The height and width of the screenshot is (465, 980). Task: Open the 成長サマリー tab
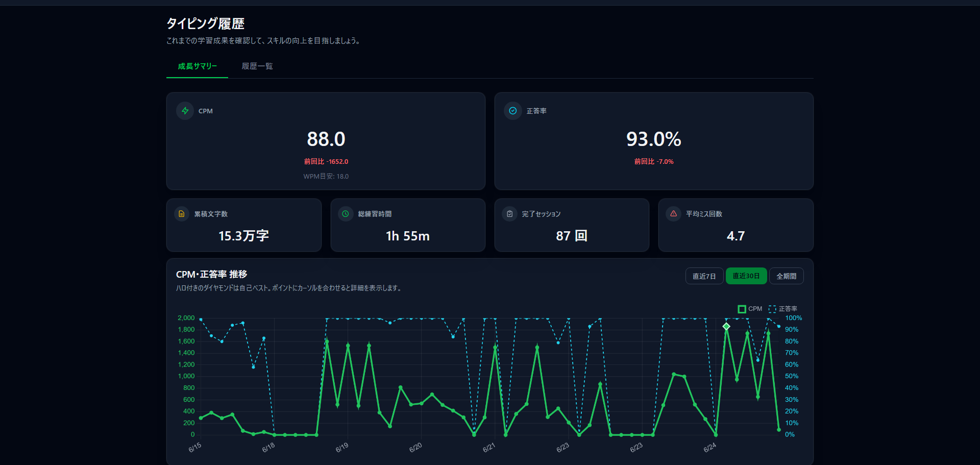tap(198, 66)
